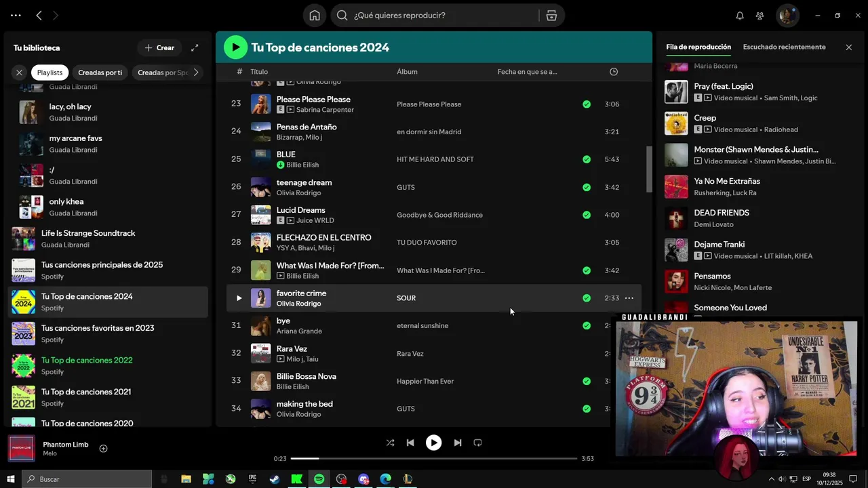The image size is (868, 488).
Task: Open more options for favorite crime
Action: 629,298
